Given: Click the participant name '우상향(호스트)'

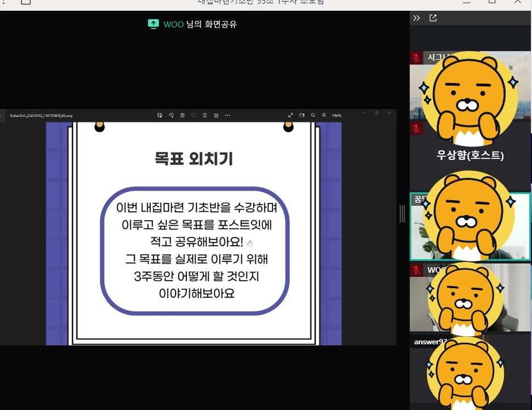Looking at the screenshot, I should click(470, 155).
